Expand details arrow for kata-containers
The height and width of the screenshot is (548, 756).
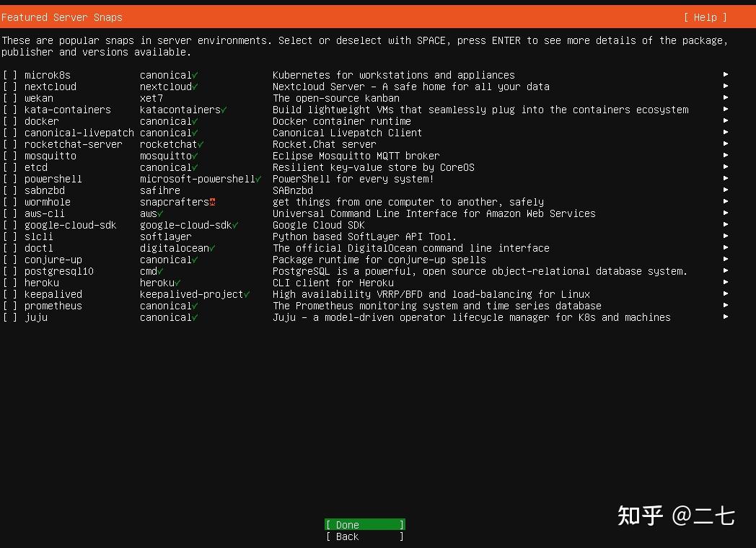(725, 110)
